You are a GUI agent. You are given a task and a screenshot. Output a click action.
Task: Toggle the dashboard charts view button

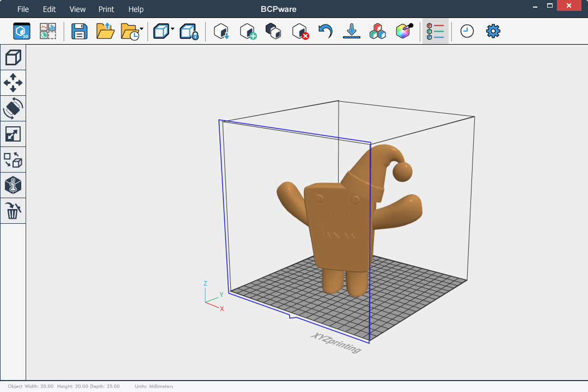click(x=48, y=31)
